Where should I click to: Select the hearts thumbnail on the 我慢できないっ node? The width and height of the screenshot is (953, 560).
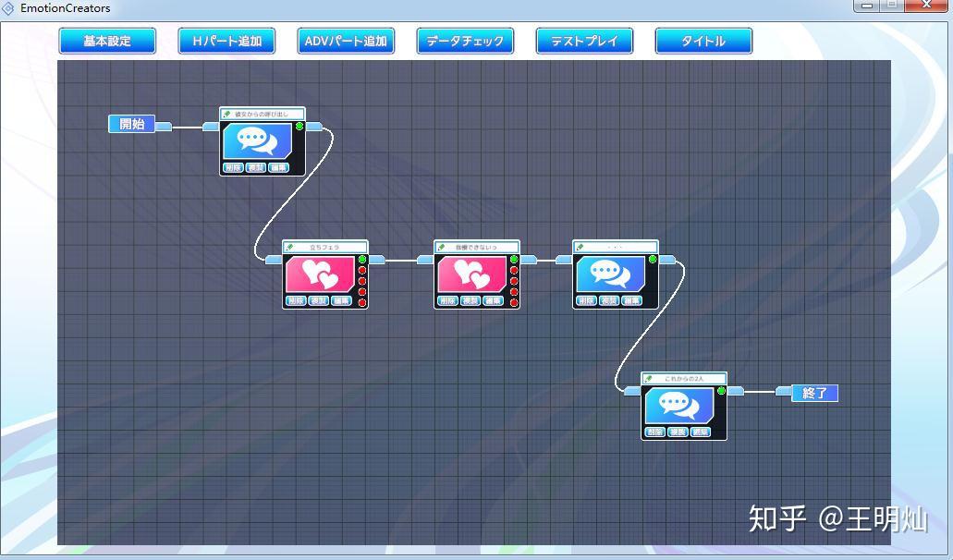coord(471,274)
